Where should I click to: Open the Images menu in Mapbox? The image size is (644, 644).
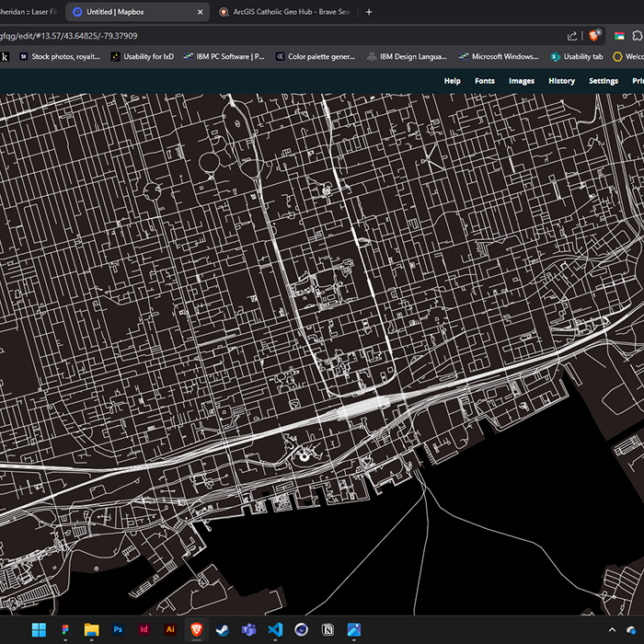pyautogui.click(x=522, y=81)
